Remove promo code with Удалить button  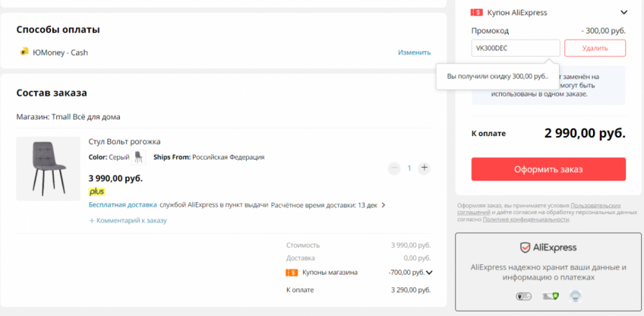pos(595,48)
